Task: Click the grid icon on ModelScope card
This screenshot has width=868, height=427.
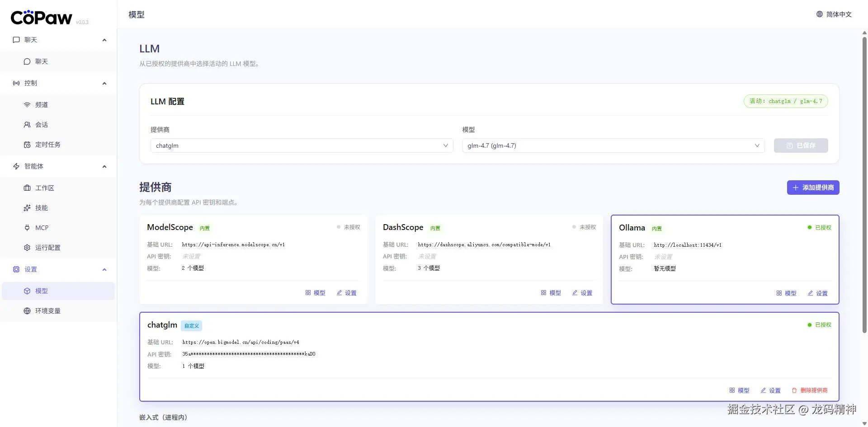Action: coord(308,293)
